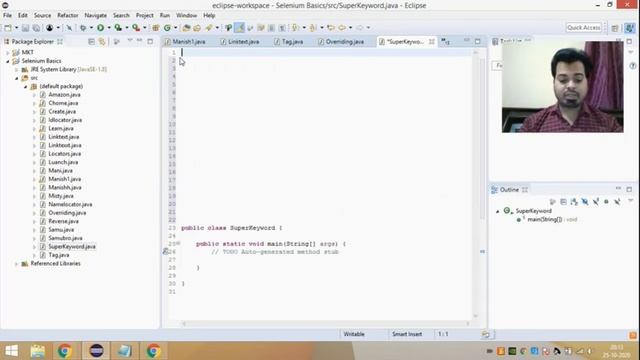Screen dimensions: 640x360
Task: Maximize the Outline view panel
Action: [x=629, y=189]
